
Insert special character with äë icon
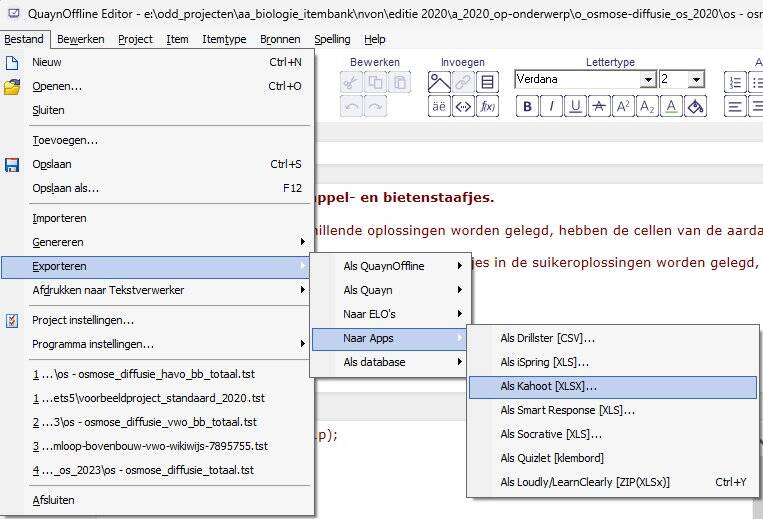pyautogui.click(x=439, y=107)
